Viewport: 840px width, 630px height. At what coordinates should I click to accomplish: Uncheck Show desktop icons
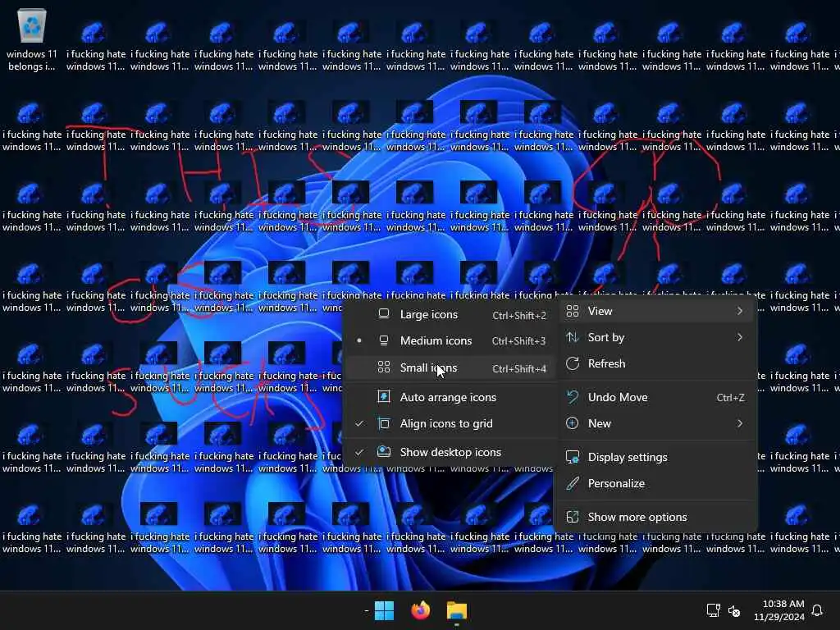coord(450,452)
